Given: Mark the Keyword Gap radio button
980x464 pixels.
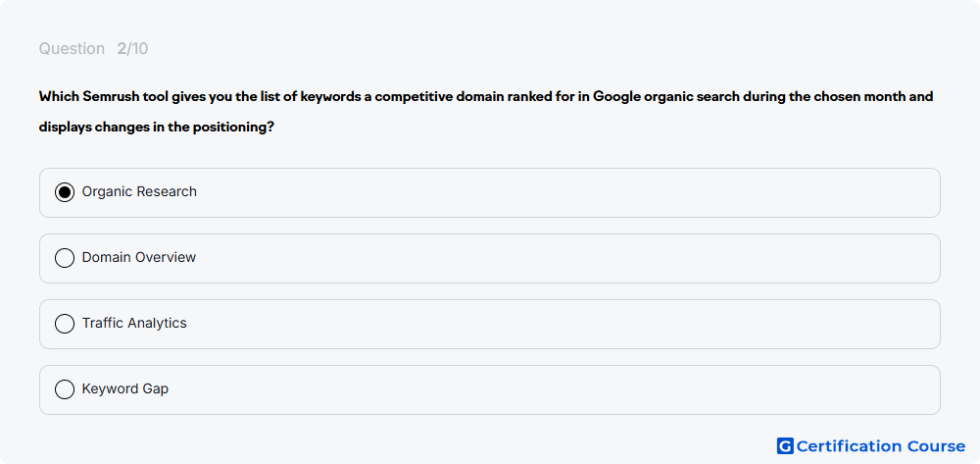Looking at the screenshot, I should click(65, 389).
